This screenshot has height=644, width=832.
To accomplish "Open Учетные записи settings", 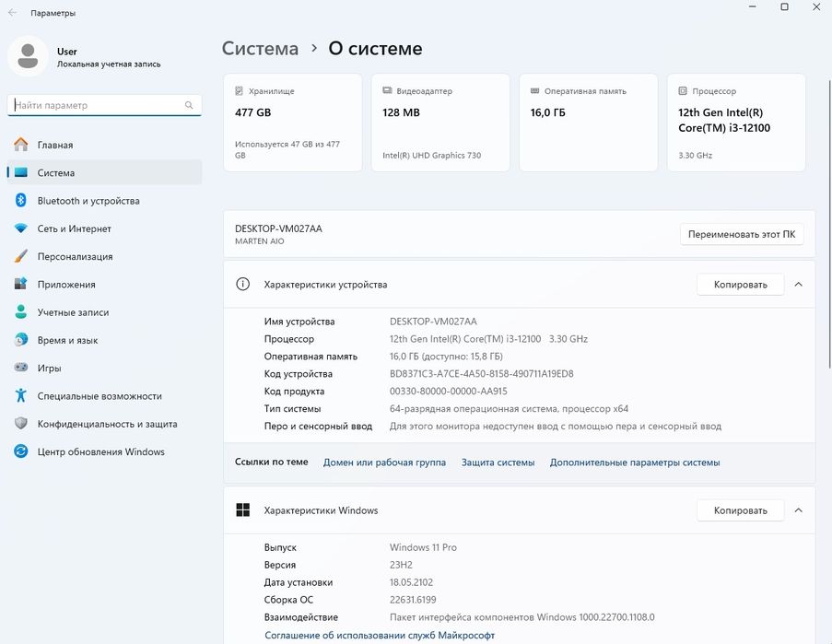I will [104, 312].
